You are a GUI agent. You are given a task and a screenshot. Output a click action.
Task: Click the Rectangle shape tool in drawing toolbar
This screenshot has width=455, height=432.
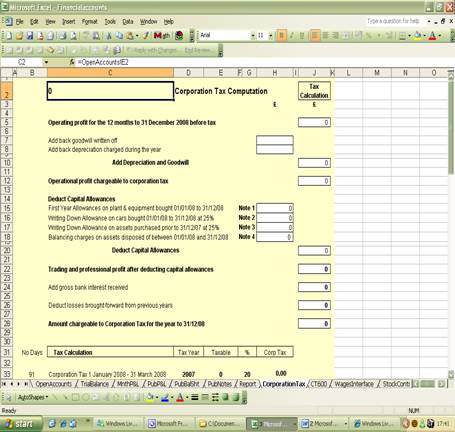click(76, 397)
